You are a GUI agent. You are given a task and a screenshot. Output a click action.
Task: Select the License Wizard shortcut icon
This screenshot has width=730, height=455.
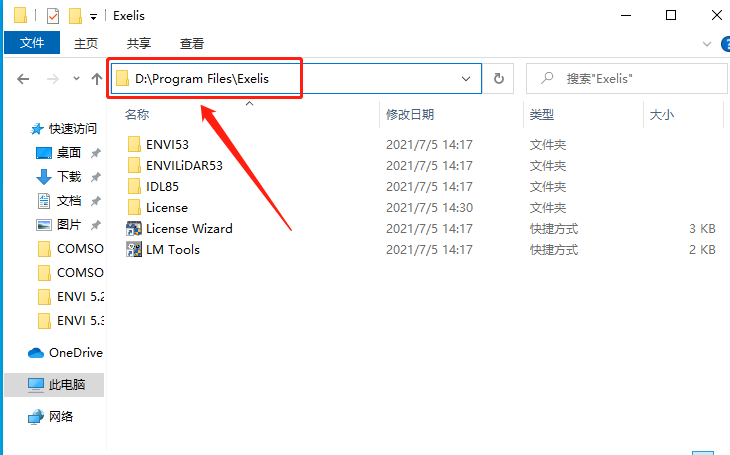coord(134,228)
